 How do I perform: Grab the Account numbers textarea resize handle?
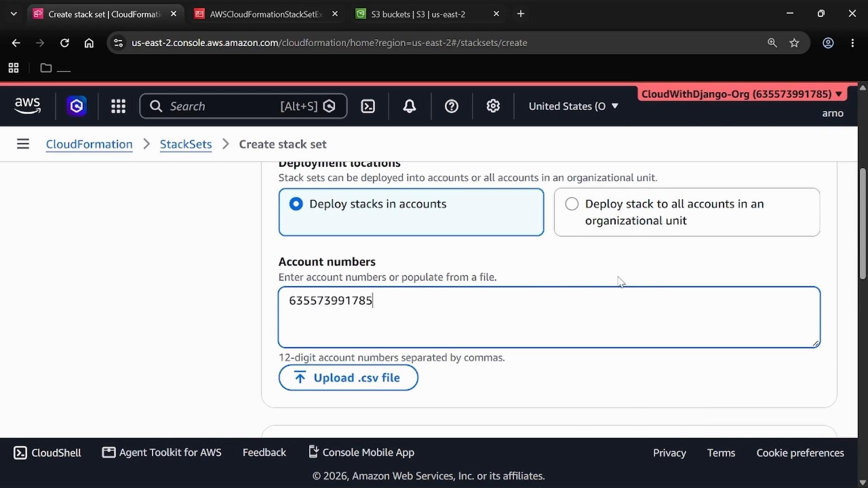pyautogui.click(x=815, y=343)
